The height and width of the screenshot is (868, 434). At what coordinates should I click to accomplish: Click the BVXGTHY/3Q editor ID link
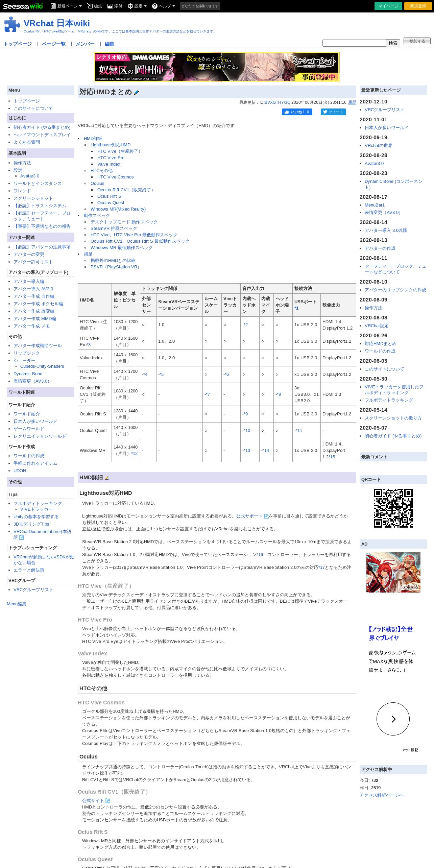pos(278,102)
